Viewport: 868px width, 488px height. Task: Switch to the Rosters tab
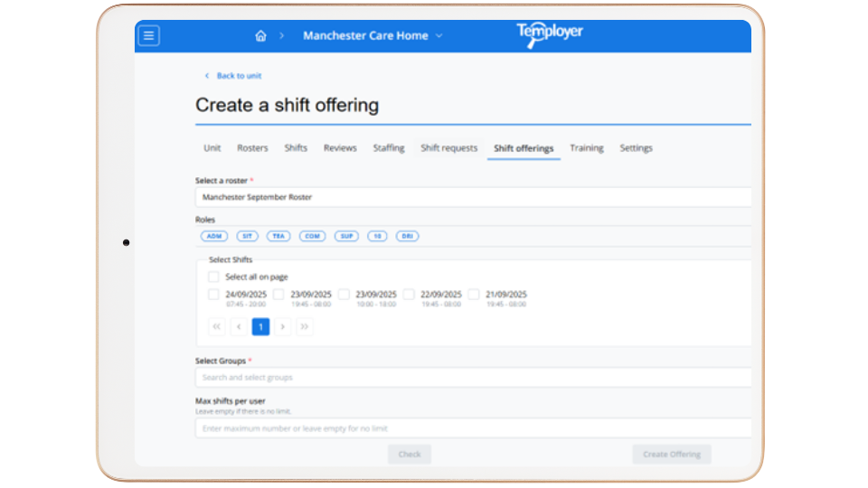(x=252, y=148)
